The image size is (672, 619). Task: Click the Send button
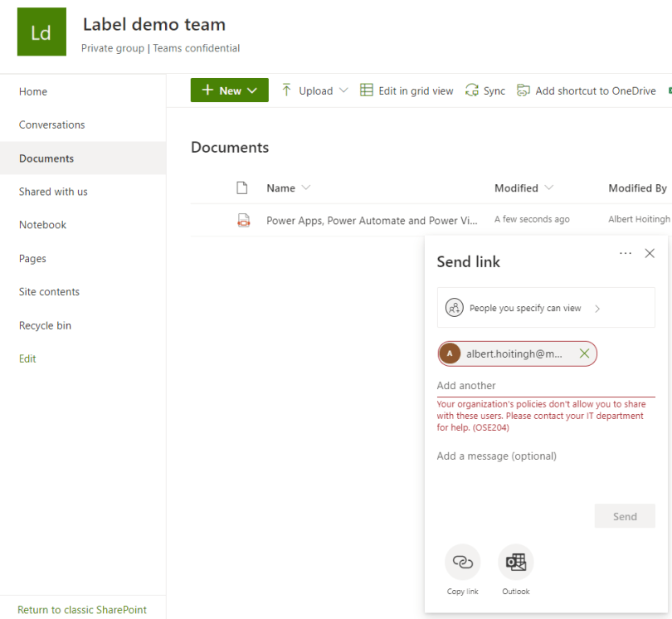[x=625, y=516]
